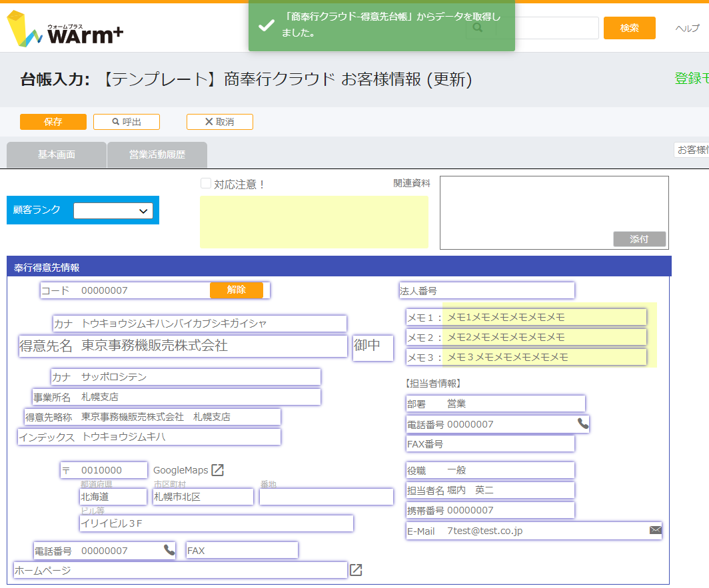Click the 台帳入力 page title
This screenshot has height=588, width=709.
(x=246, y=79)
